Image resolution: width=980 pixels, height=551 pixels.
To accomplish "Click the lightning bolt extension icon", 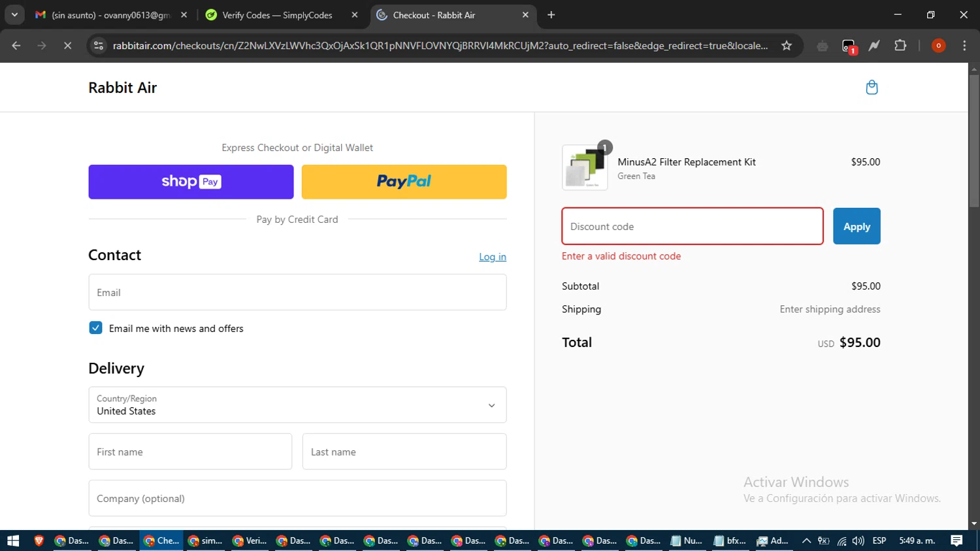I will [x=874, y=46].
